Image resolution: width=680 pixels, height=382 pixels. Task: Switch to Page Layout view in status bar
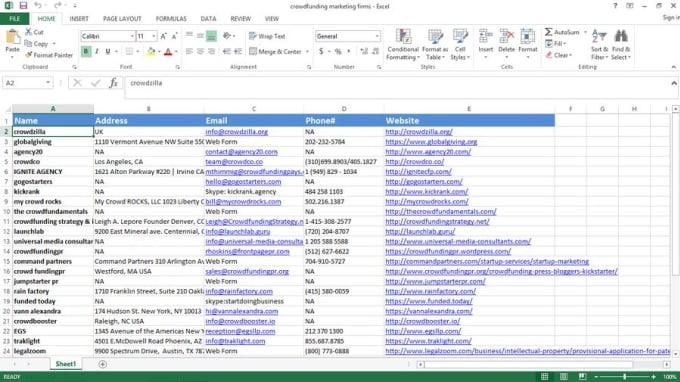tap(563, 376)
